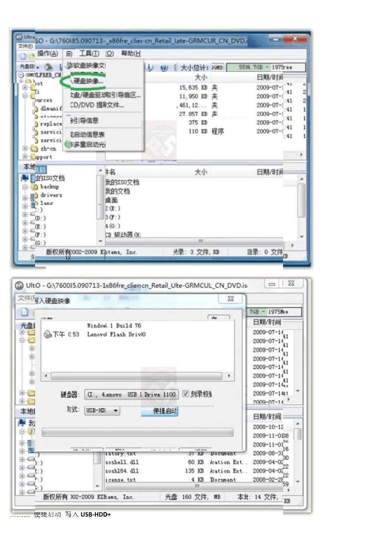Viewport: 392px width, 555px height.
Task: Click the file icon beside dlmanif
Action: pyautogui.click(x=36, y=109)
